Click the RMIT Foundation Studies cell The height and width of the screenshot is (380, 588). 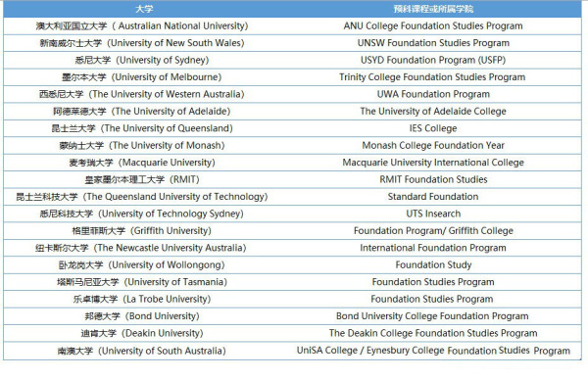433,179
